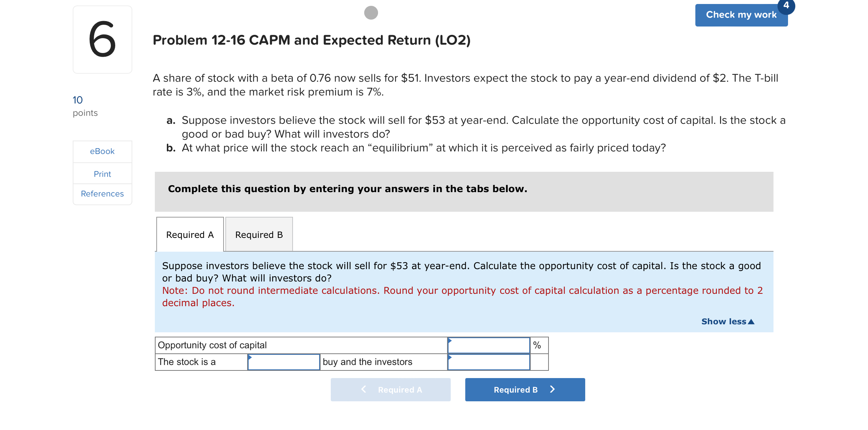Switch to the Required B tab
The width and height of the screenshot is (868, 430).
[258, 235]
